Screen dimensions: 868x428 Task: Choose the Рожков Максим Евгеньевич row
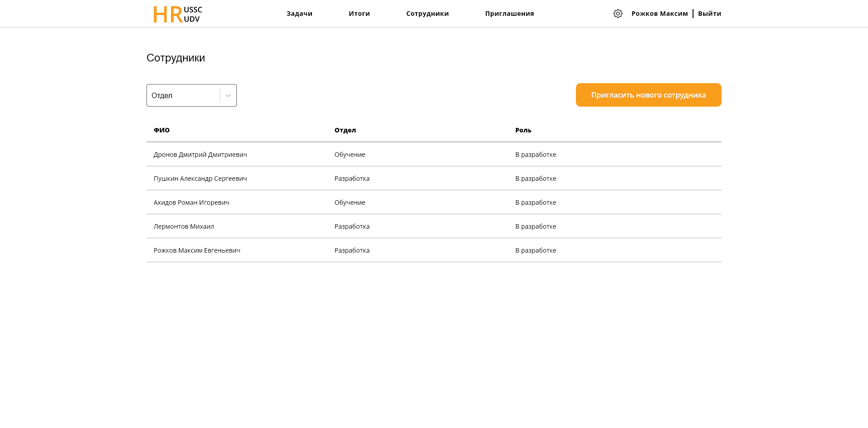click(197, 250)
